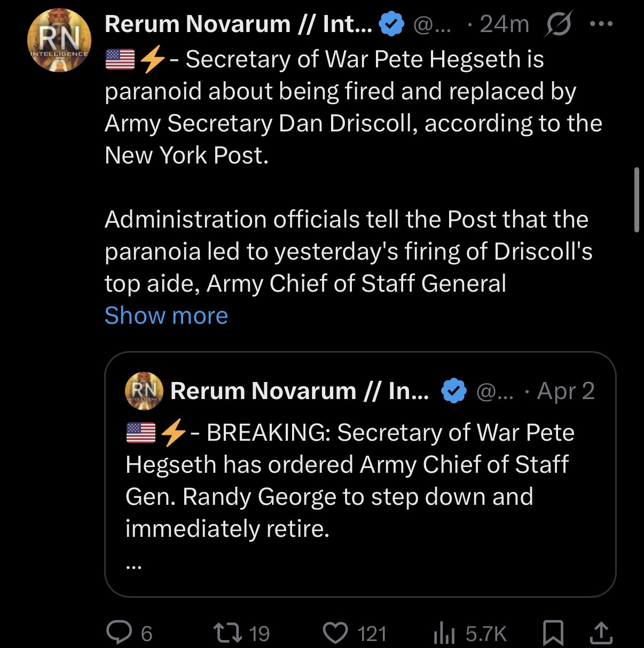Open the quoted tweet author name
The image size is (644, 648).
[299, 391]
